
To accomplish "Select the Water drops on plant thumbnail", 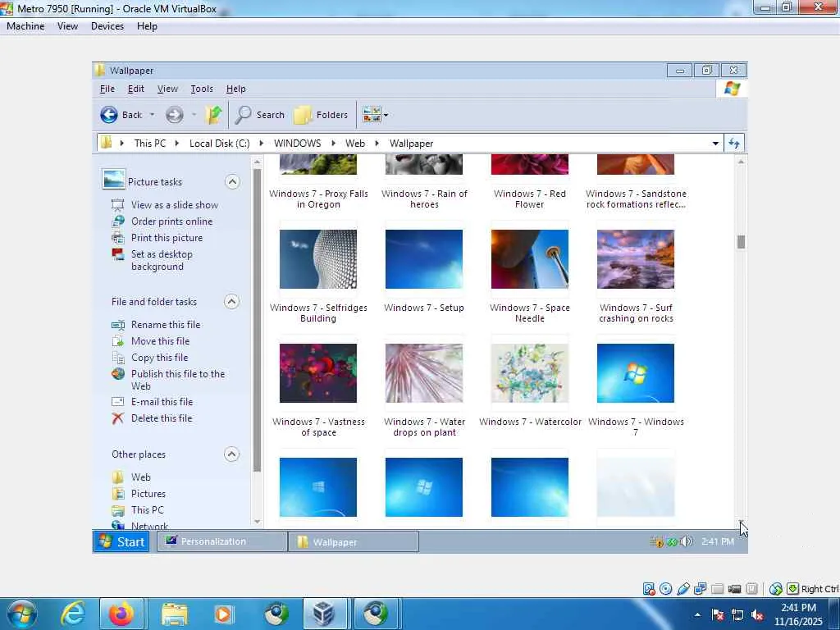I will click(x=424, y=373).
